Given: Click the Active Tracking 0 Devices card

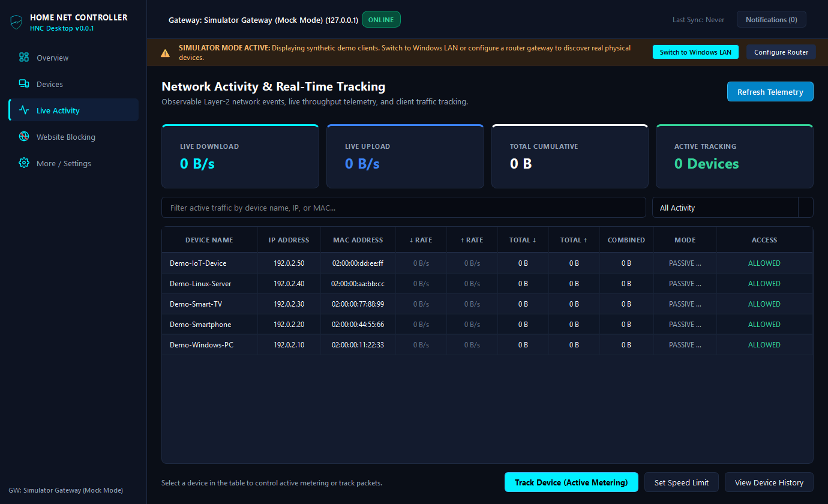Looking at the screenshot, I should coord(734,157).
